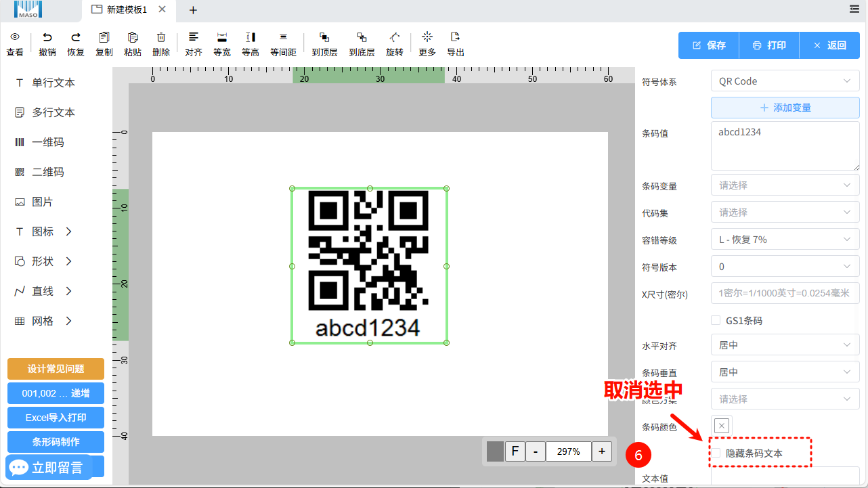Copy using the 复制 icon

coord(104,37)
